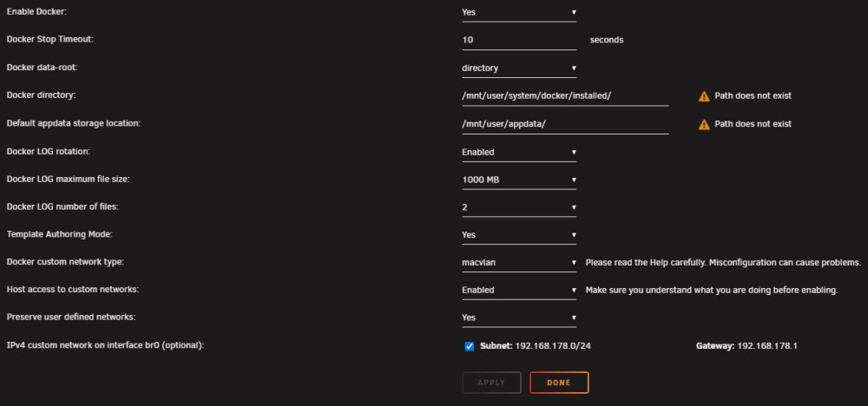Screen dimensions: 868x406
Task: Click 'IPv4 custom network on interface br0' label
Action: coord(105,346)
